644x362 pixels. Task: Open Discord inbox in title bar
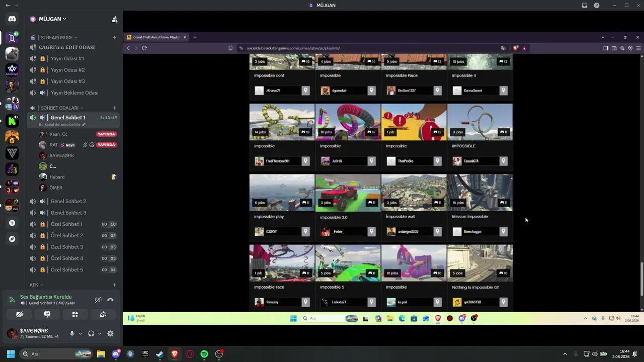point(585,6)
